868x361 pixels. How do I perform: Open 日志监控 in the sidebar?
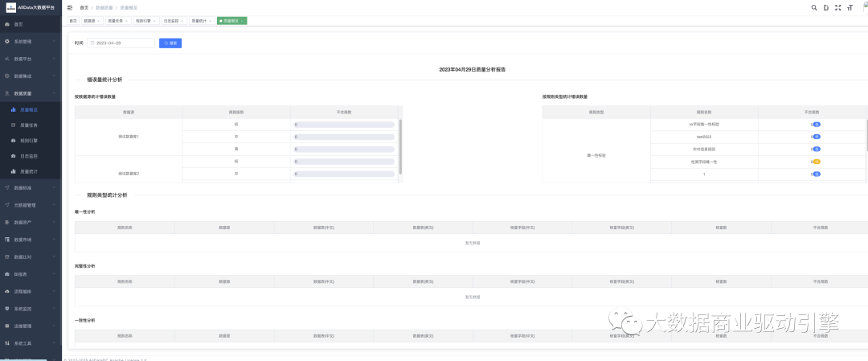pos(29,155)
